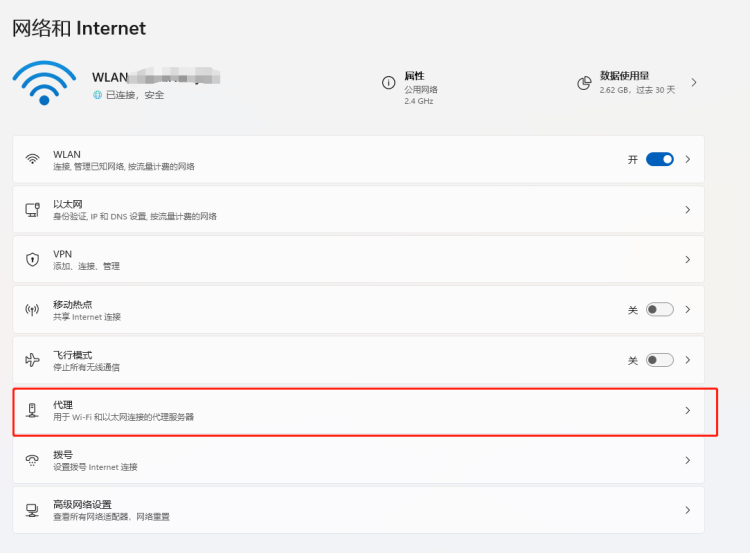This screenshot has height=553, width=750.
Task: Enable the mobile hotspot (移动热点) toggle
Action: click(659, 310)
